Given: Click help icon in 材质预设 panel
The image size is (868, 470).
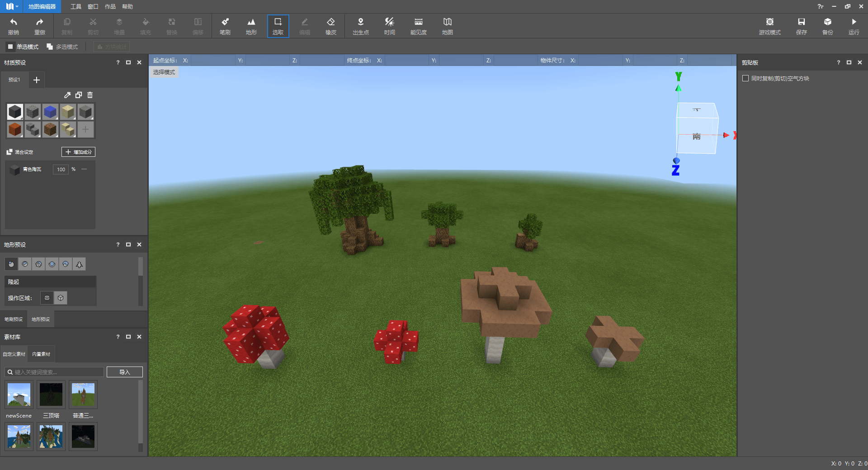Looking at the screenshot, I should tap(118, 62).
